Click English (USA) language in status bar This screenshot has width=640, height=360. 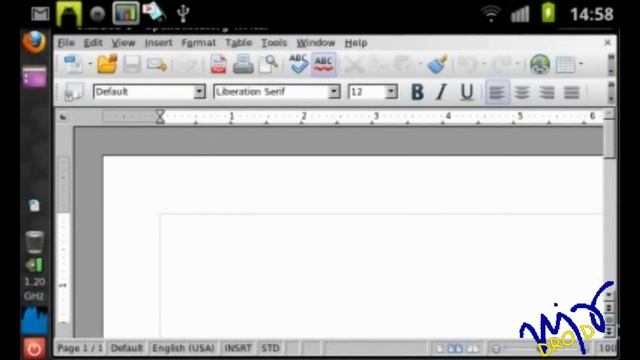(183, 348)
